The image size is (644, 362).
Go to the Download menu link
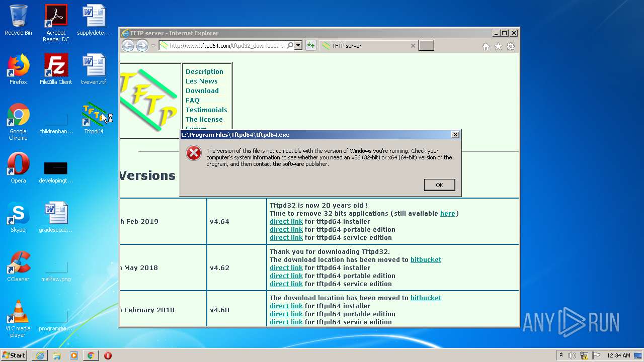[x=202, y=90]
